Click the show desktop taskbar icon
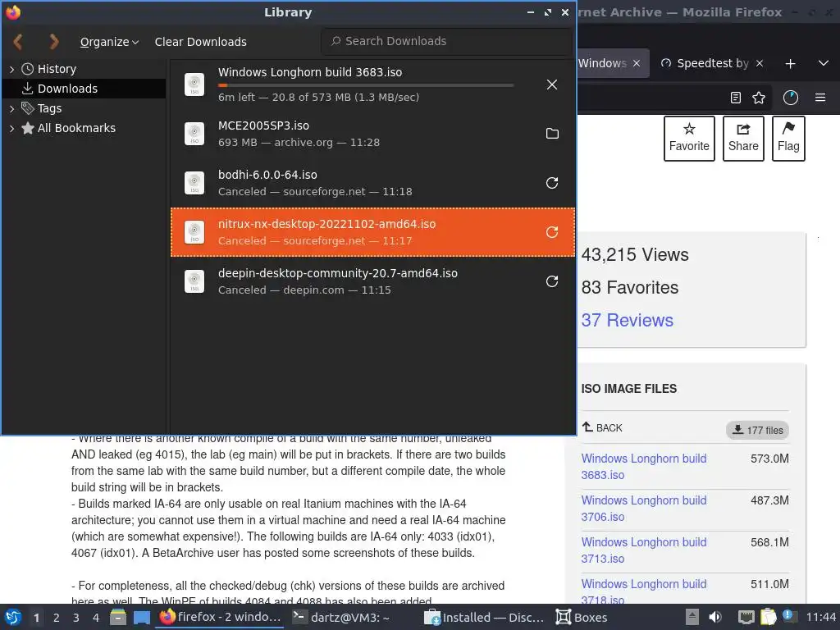The width and height of the screenshot is (840, 630). tap(141, 617)
